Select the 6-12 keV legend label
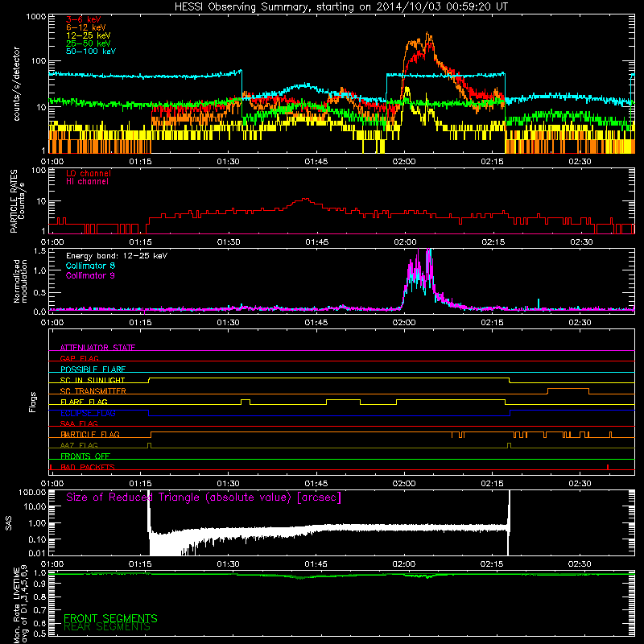 coord(86,27)
